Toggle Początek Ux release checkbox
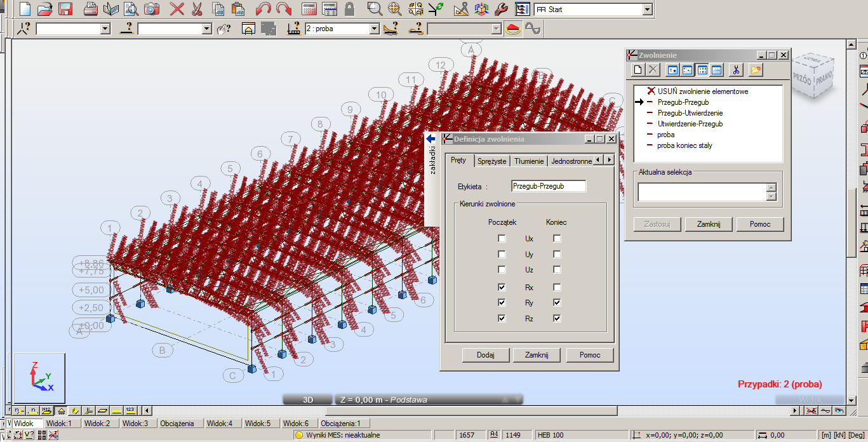 (502, 239)
